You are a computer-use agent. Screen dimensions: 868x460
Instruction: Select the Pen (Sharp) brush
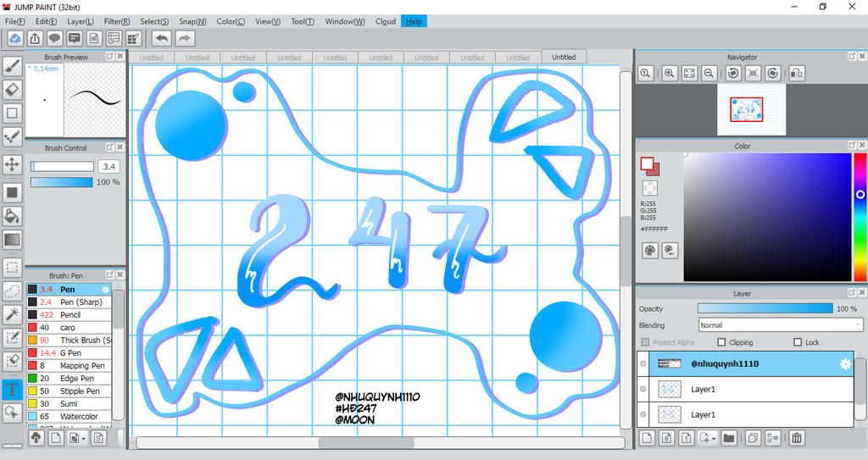(70, 302)
